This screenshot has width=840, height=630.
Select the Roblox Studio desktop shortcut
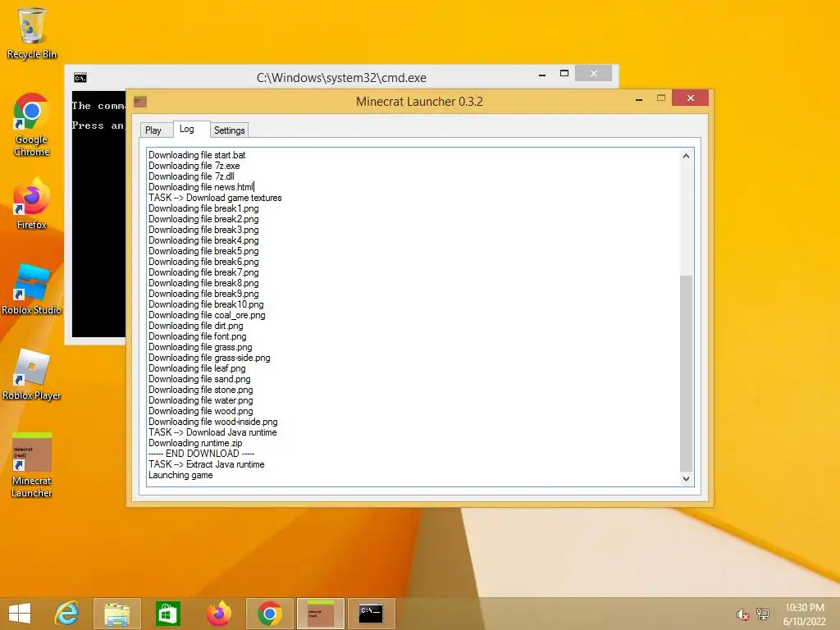(x=32, y=290)
